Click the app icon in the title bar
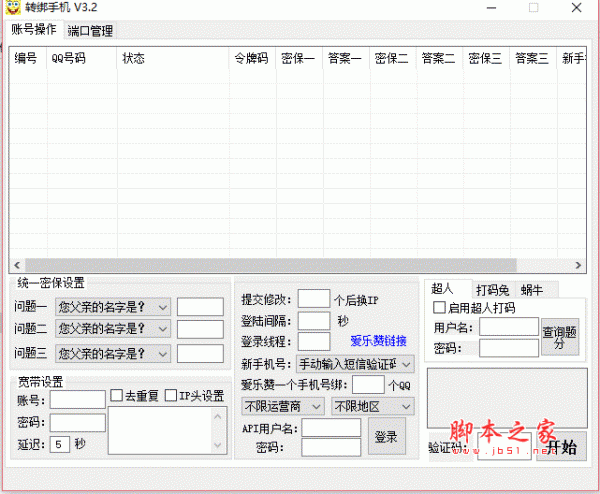 (x=12, y=9)
